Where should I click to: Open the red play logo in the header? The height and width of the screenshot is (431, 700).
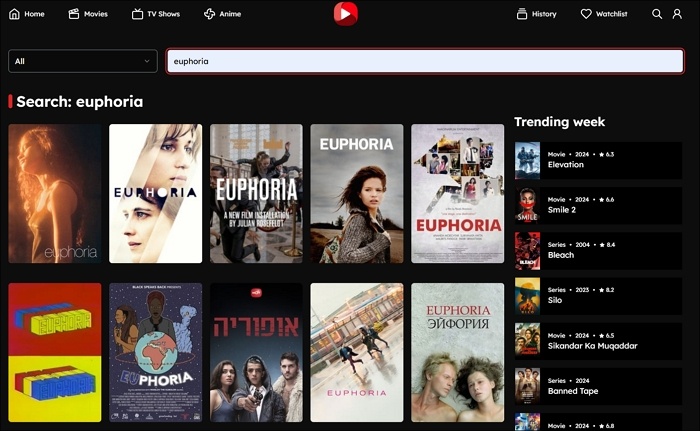pos(346,14)
